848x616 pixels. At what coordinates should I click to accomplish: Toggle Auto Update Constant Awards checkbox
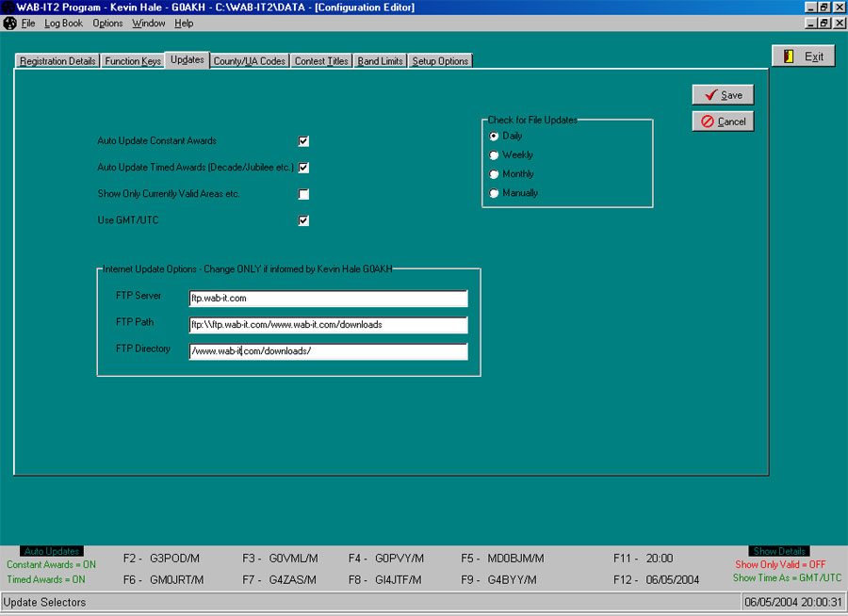click(x=303, y=140)
